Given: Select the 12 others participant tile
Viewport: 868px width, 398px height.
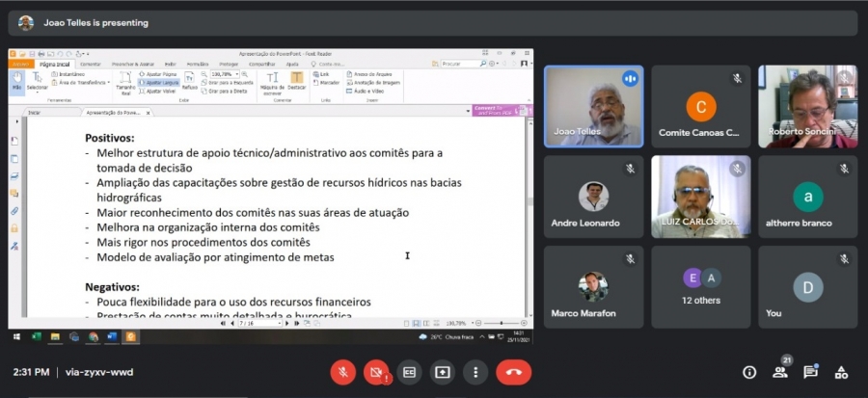Looking at the screenshot, I should tap(702, 289).
